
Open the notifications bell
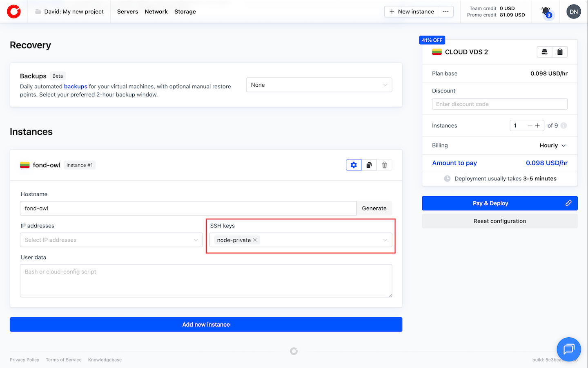[x=546, y=11]
